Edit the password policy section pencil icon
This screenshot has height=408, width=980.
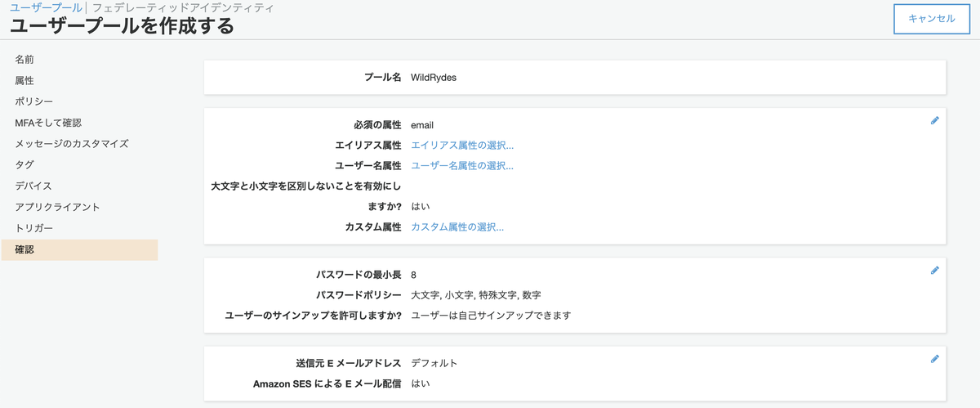[935, 270]
